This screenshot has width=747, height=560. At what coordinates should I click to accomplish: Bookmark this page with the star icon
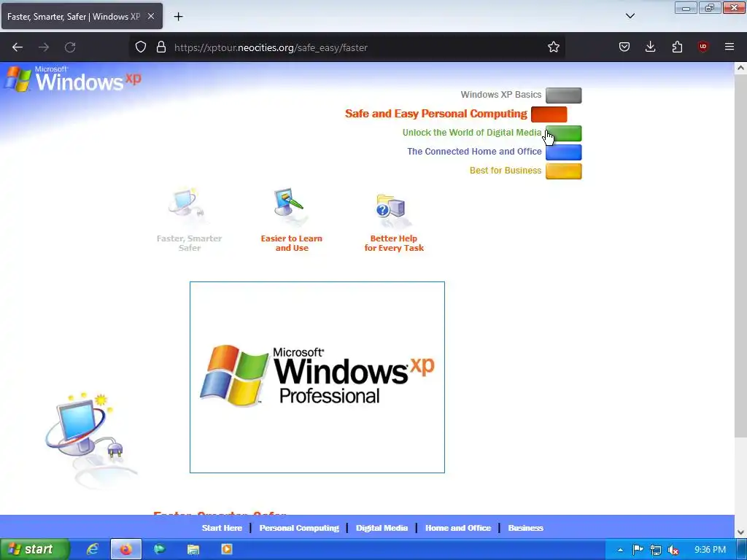(x=553, y=47)
